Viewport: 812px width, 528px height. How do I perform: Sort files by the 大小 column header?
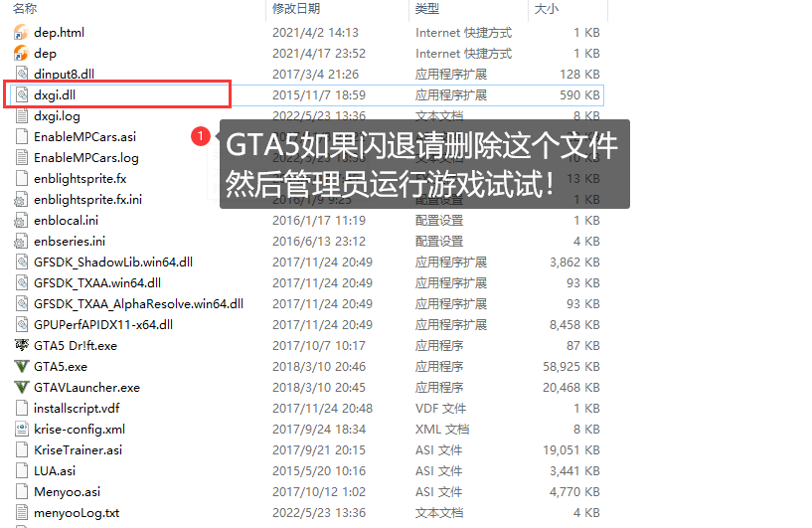[x=547, y=9]
